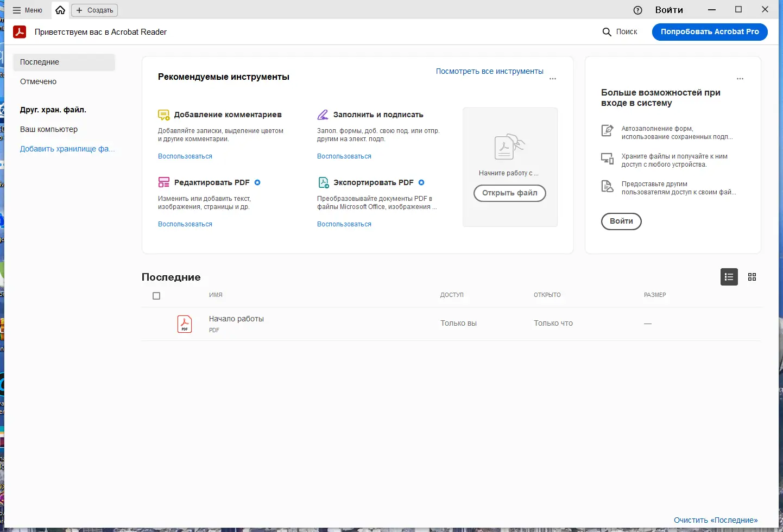Go to the Home tab icon
783x532 pixels.
click(60, 10)
